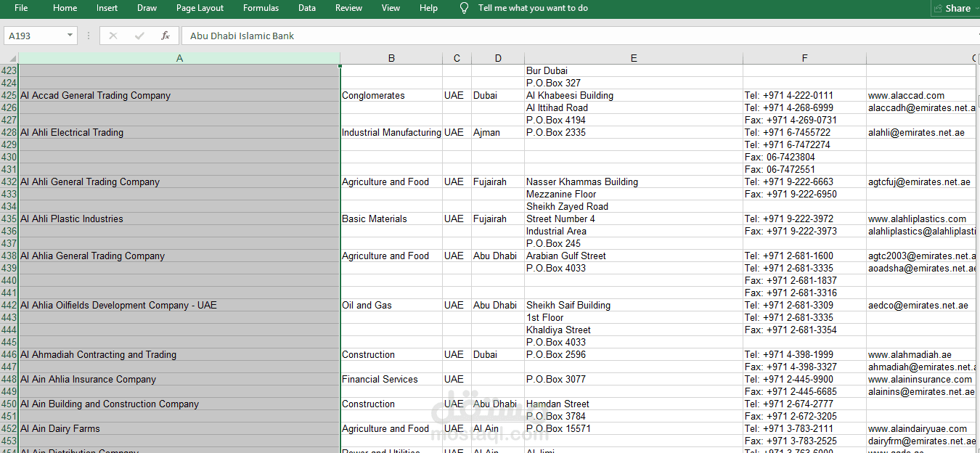Image resolution: width=980 pixels, height=453 pixels.
Task: Select column B header
Action: coord(391,58)
